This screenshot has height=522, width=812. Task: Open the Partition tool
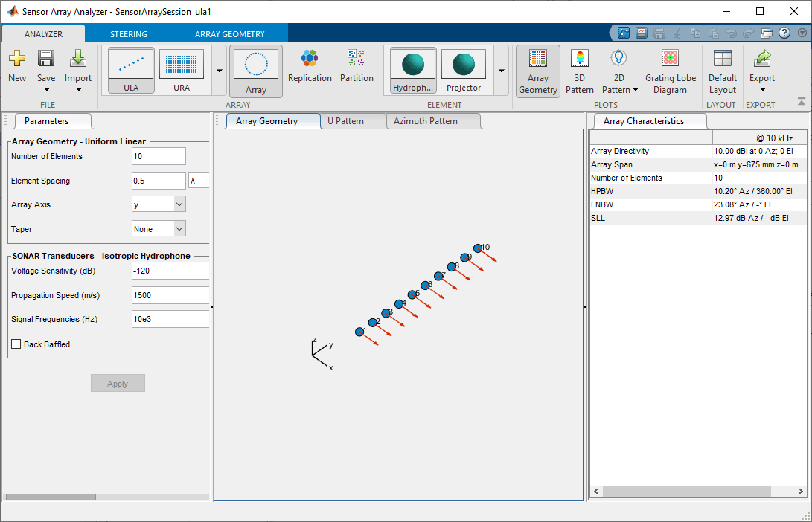pyautogui.click(x=357, y=70)
